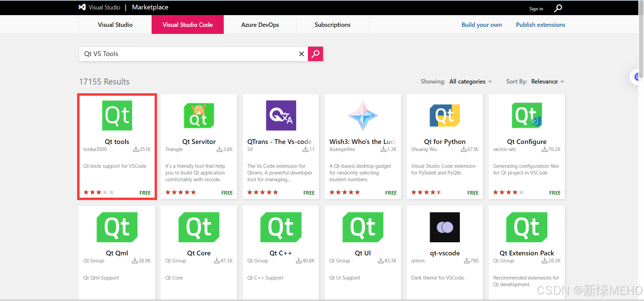Image resolution: width=644 pixels, height=301 pixels.
Task: Click the Qt tools download count icon
Action: (136, 149)
